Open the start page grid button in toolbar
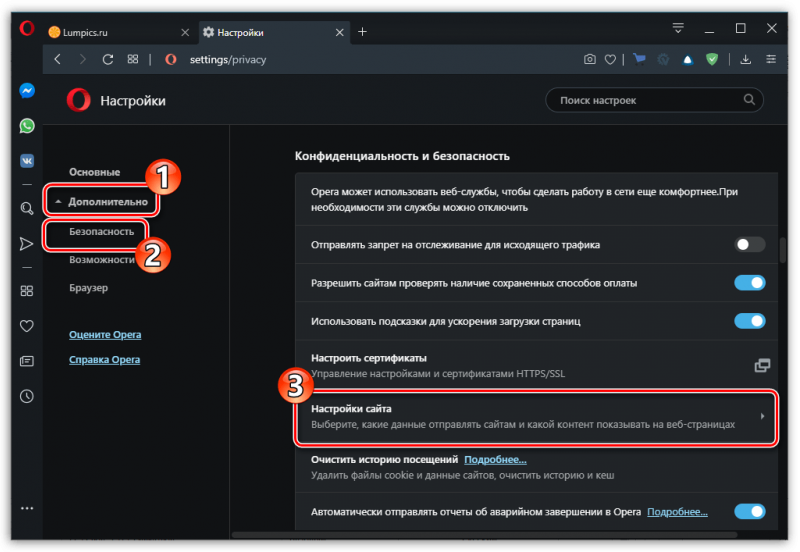This screenshot has width=800, height=552. [x=133, y=59]
